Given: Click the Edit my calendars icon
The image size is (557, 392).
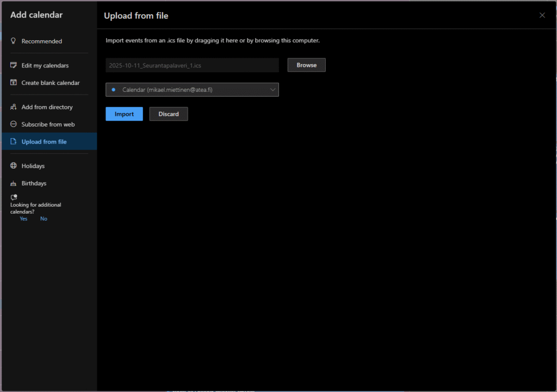Looking at the screenshot, I should [14, 66].
